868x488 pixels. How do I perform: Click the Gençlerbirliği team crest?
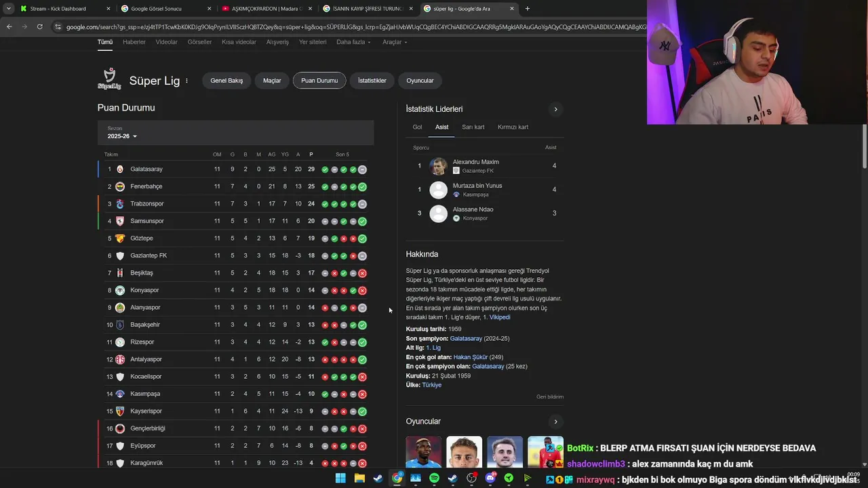click(x=120, y=428)
